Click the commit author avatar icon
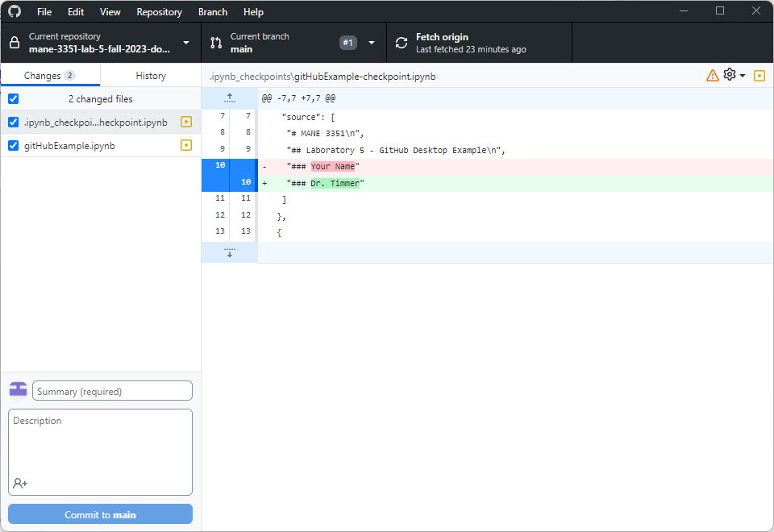Screen dimensions: 774x532 (x=18, y=390)
